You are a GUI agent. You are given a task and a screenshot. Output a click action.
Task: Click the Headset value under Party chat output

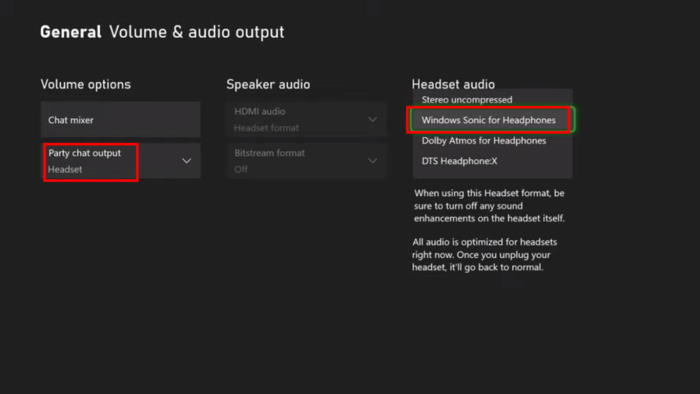(65, 170)
